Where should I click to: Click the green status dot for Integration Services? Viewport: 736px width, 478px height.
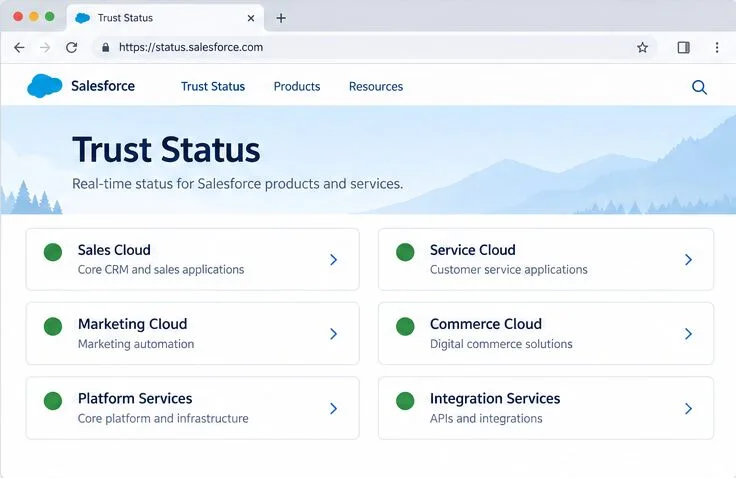point(405,401)
